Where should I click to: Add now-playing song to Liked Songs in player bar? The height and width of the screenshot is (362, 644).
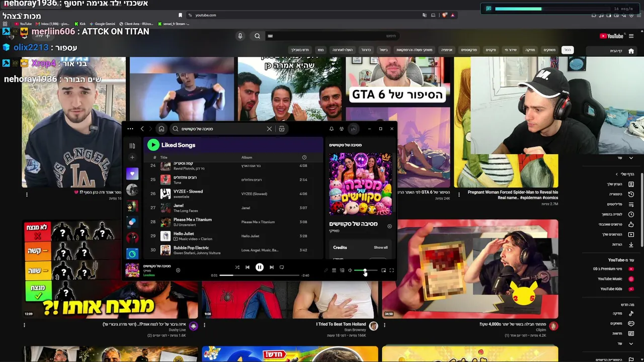pos(178,270)
